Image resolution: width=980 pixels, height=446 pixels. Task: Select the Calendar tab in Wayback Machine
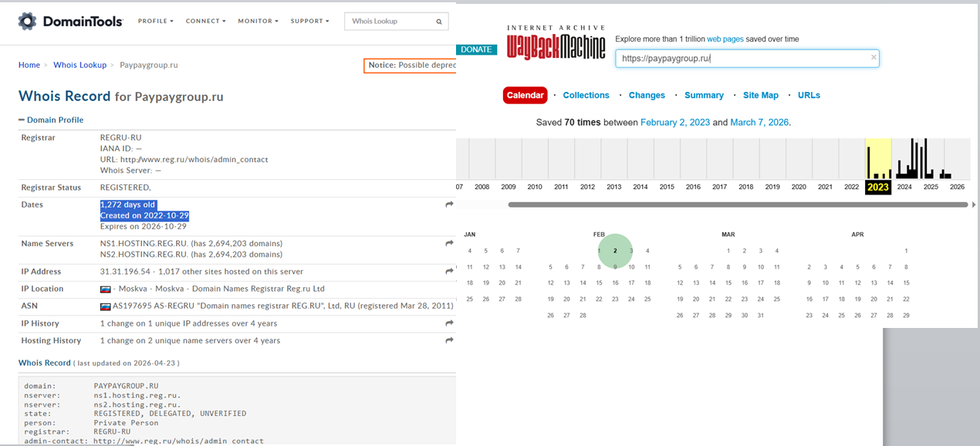click(x=525, y=95)
